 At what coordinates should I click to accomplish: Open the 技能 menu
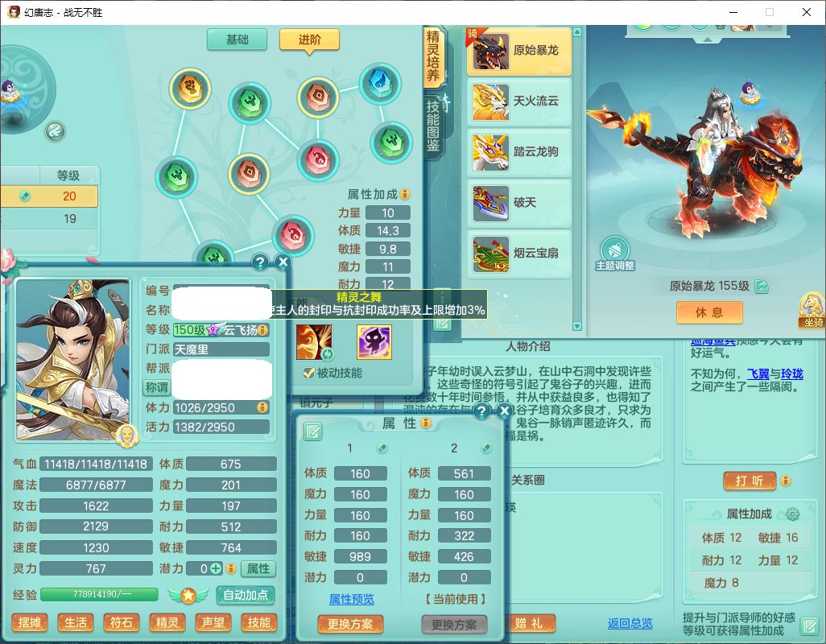[258, 623]
